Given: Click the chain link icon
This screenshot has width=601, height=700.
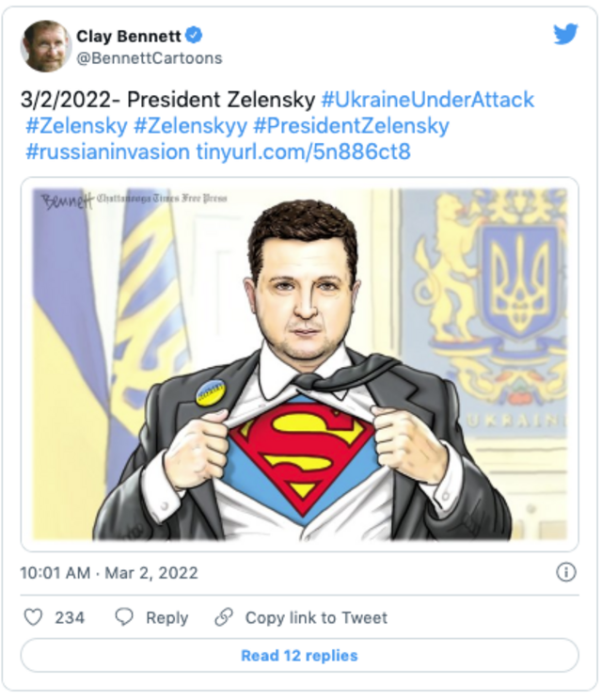Looking at the screenshot, I should tap(224, 617).
